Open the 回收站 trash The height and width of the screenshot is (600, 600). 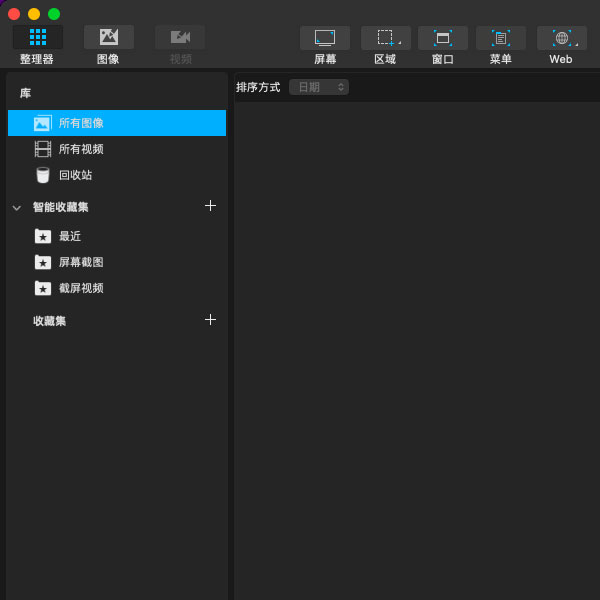(117, 175)
